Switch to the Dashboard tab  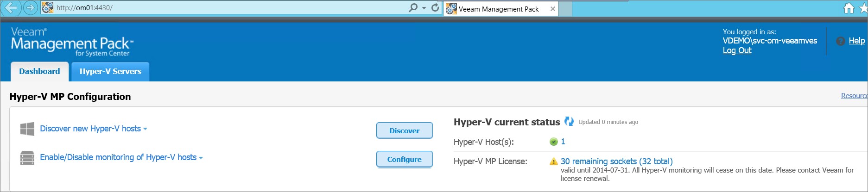click(x=39, y=71)
